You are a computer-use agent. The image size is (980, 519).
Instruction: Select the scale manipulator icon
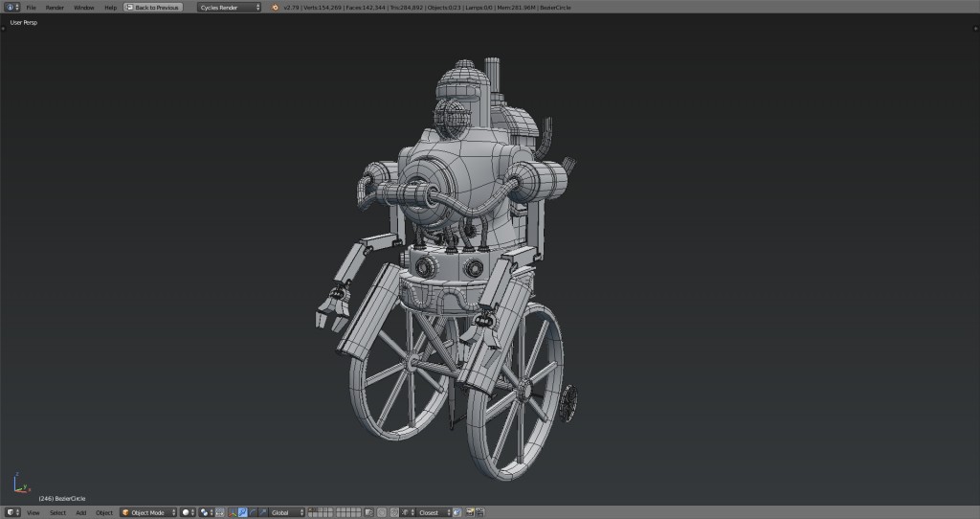coord(261,512)
